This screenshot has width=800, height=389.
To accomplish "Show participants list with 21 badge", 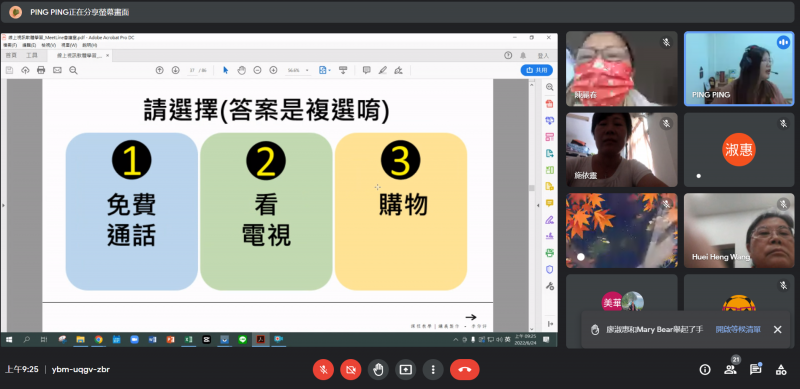I will (x=731, y=369).
